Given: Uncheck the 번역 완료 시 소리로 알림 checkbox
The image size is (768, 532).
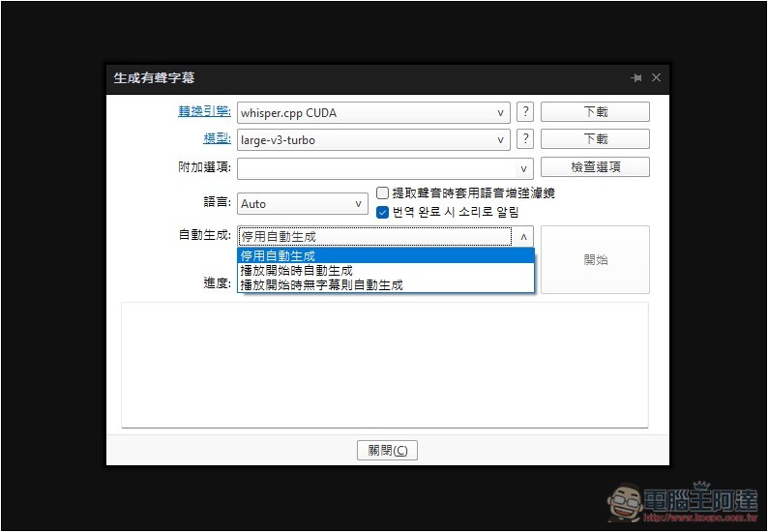Looking at the screenshot, I should point(382,212).
